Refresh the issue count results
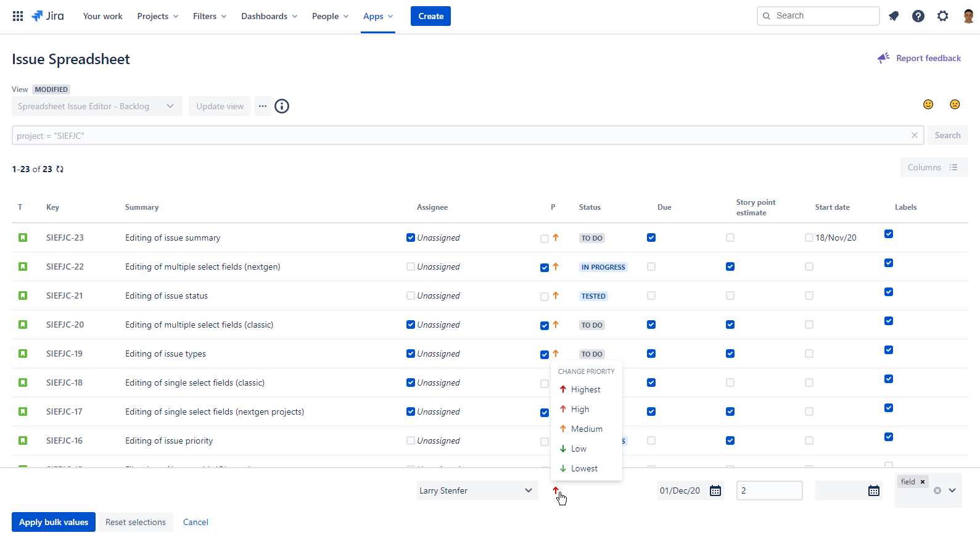The height and width of the screenshot is (538, 980). pos(60,169)
